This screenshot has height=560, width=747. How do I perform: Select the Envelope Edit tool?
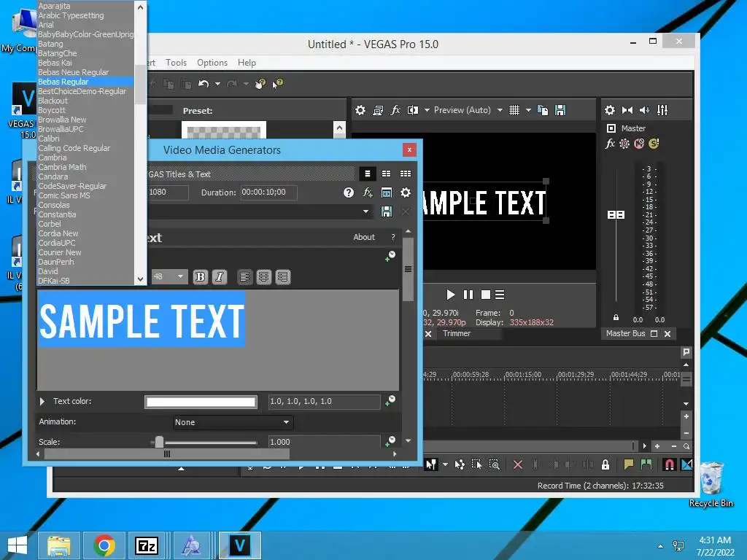(x=460, y=464)
